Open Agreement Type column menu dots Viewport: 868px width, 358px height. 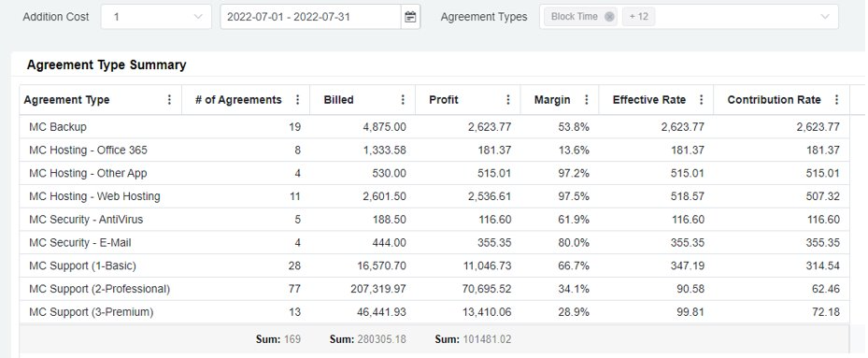point(169,100)
